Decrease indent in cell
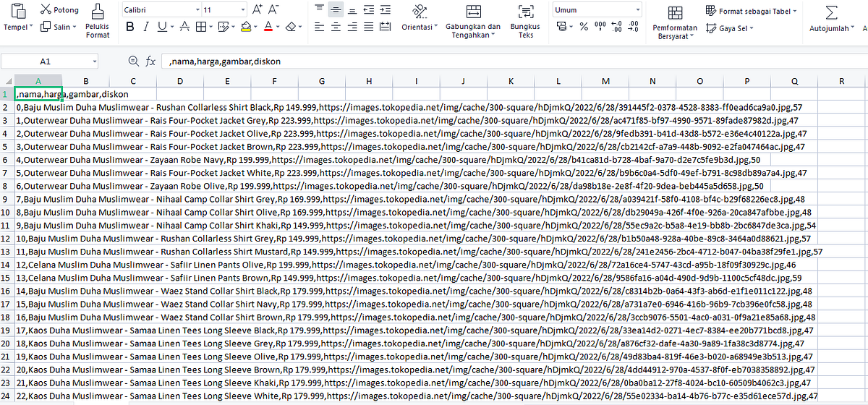This screenshot has width=868, height=405. click(x=369, y=9)
